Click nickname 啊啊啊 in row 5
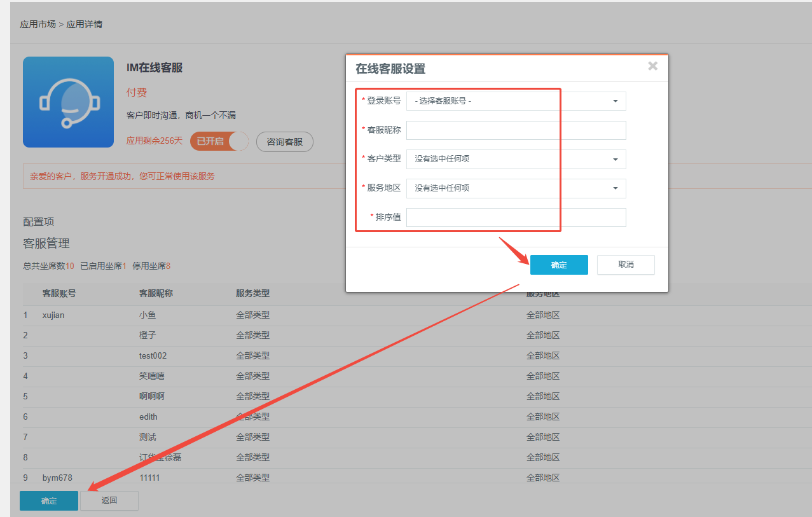 coord(152,396)
